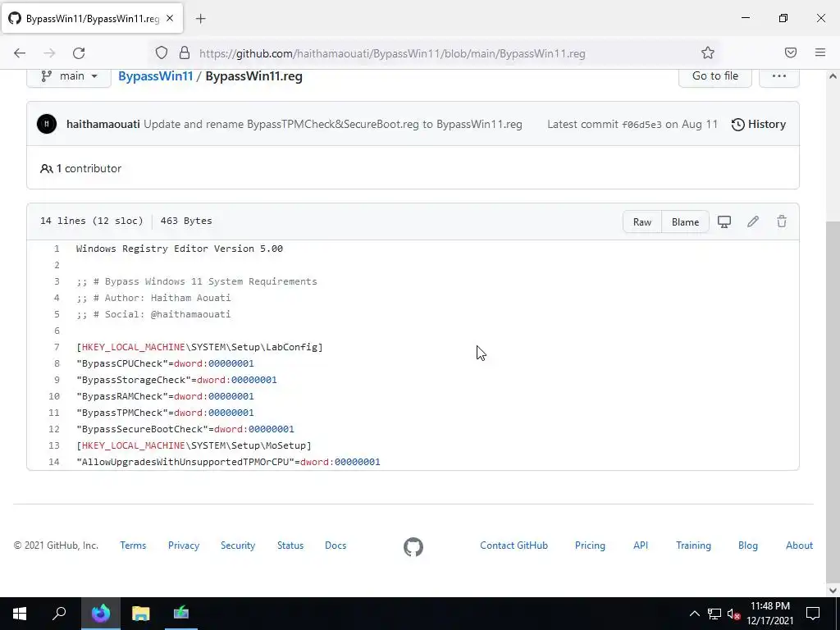Click haithamaouati author link

(x=103, y=125)
